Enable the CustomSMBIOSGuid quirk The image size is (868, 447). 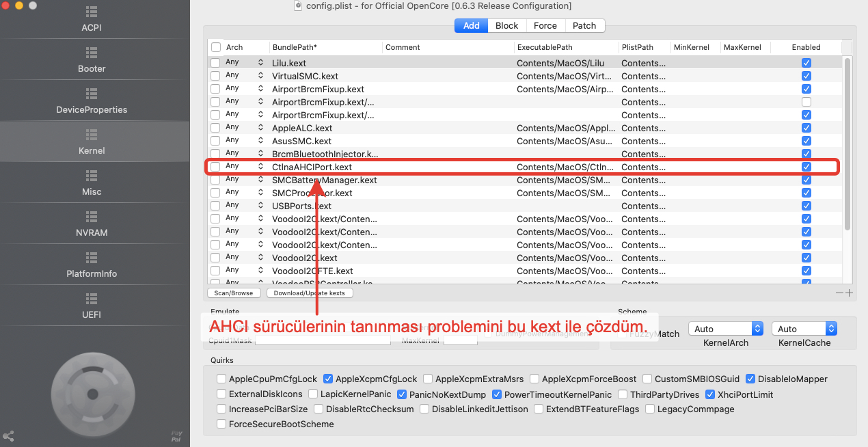point(647,379)
